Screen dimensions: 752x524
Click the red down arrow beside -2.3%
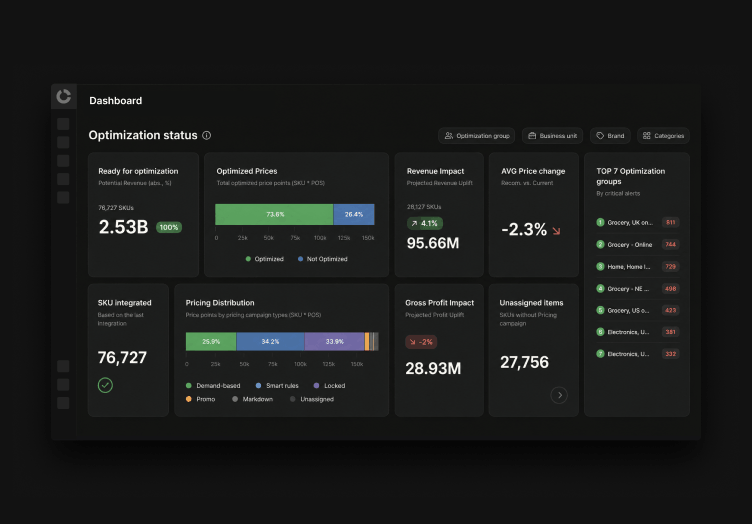pyautogui.click(x=556, y=231)
